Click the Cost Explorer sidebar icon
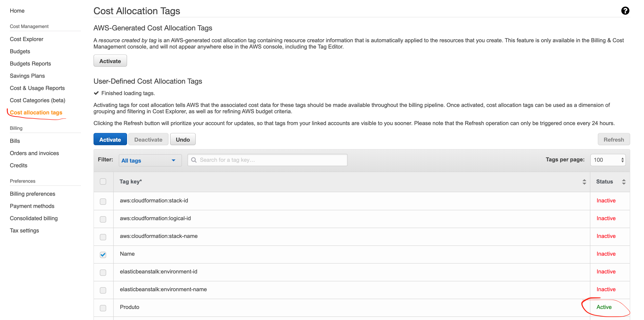This screenshot has height=320, width=644. [x=27, y=39]
